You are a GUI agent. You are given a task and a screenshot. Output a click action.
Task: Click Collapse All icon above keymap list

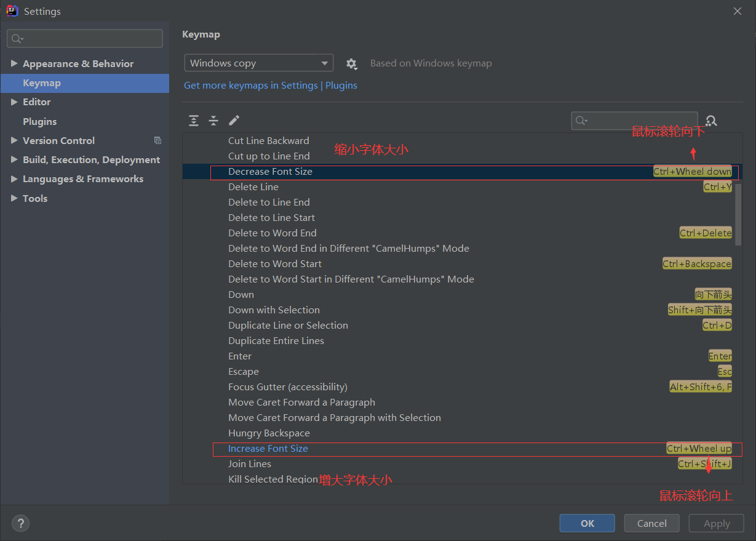click(x=213, y=121)
